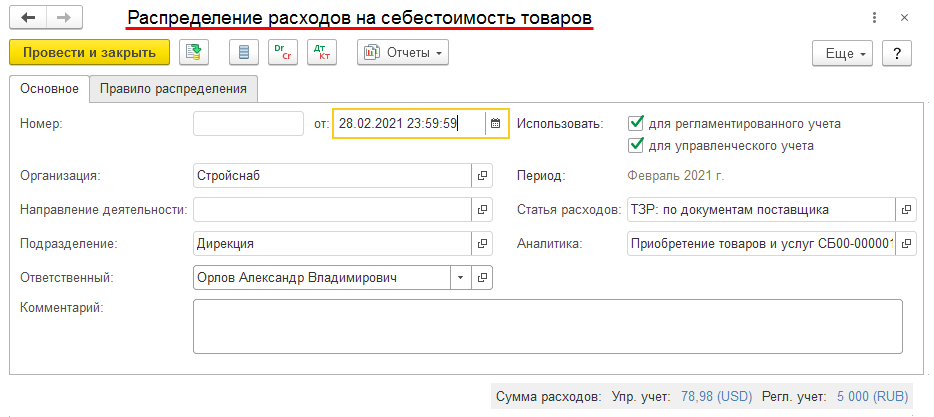Select the Основное tab
The width and height of the screenshot is (934, 417).
pos(49,89)
